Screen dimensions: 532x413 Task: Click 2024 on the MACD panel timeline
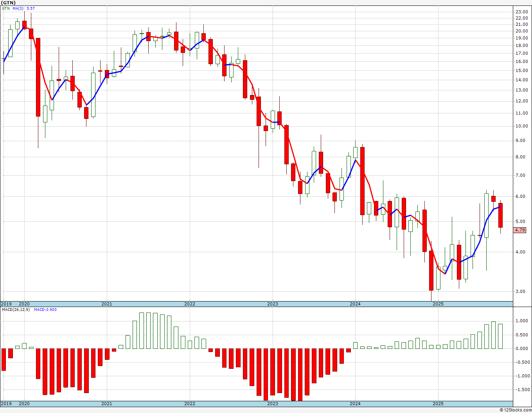pyautogui.click(x=355, y=404)
